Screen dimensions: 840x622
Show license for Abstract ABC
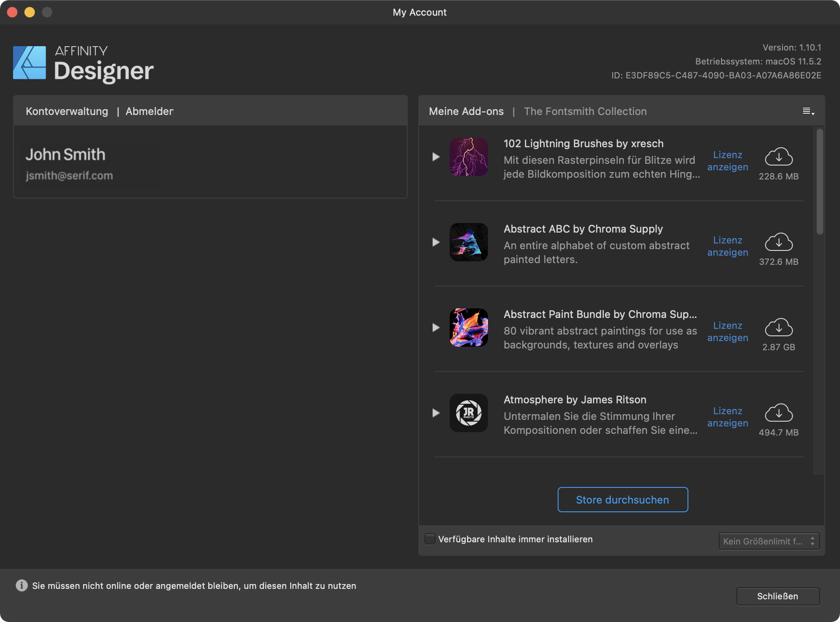728,246
